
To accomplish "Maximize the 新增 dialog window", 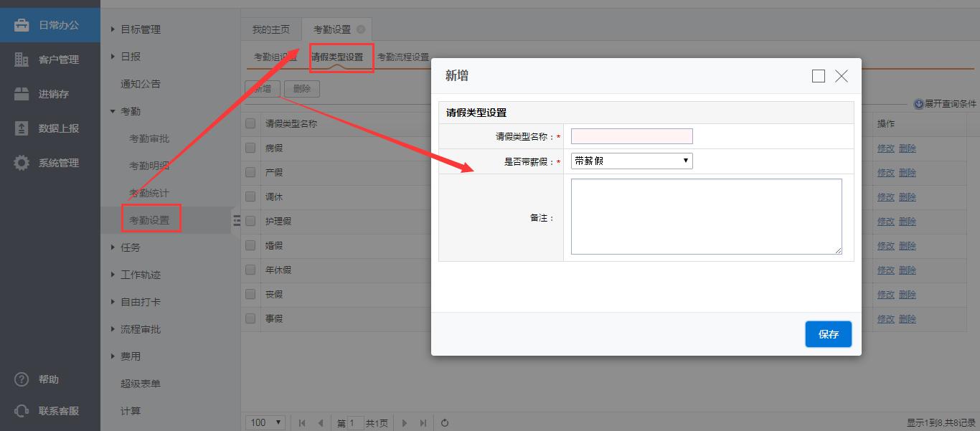I will click(x=818, y=76).
